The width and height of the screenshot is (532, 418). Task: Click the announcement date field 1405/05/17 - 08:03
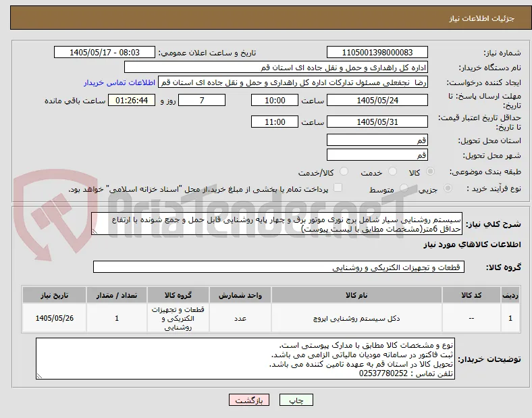[x=105, y=53]
